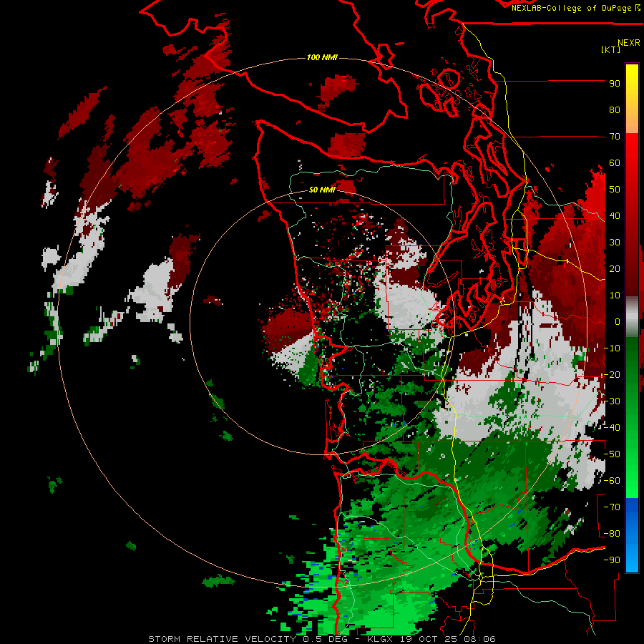
Task: Click the 70 value on the velocity scale
Action: click(x=615, y=137)
